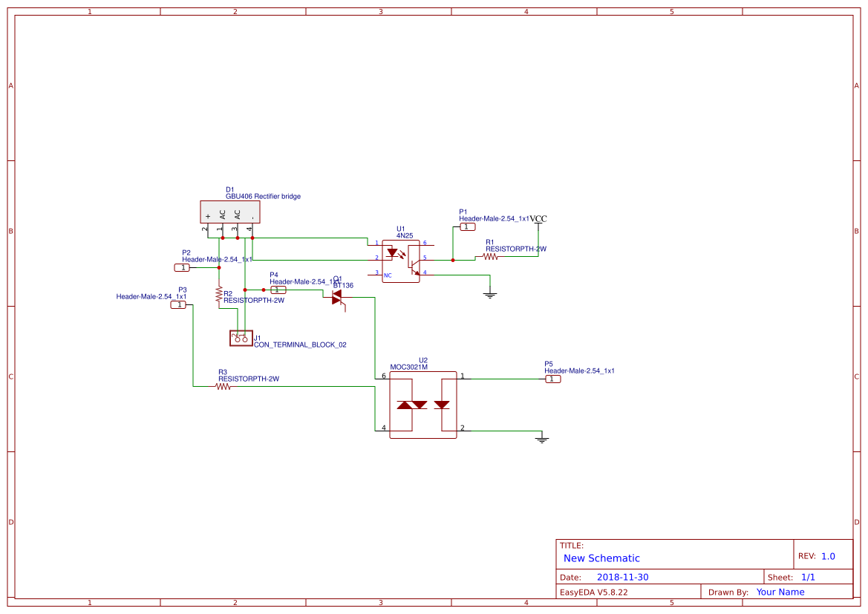868x614 pixels.
Task: Click the P1 header pin symbol
Action: click(x=467, y=227)
